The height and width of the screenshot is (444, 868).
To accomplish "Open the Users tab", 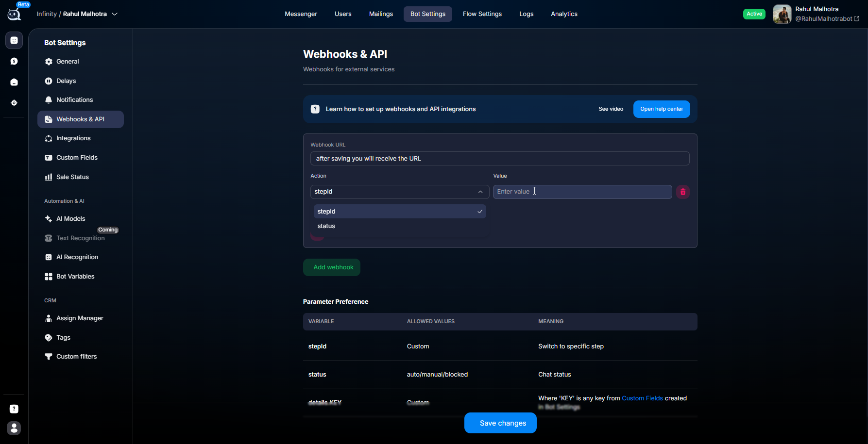I will coord(343,14).
